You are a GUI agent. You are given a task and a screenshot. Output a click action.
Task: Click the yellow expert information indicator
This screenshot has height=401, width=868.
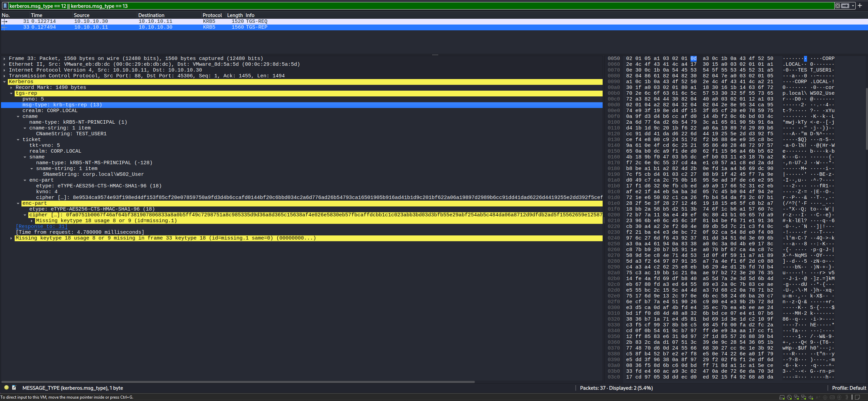(x=6, y=388)
